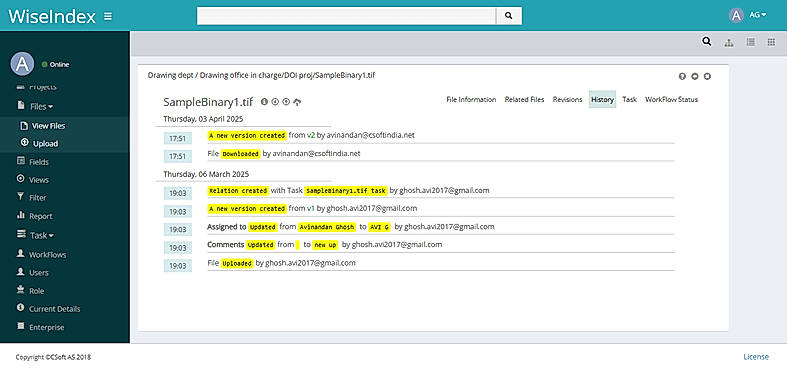The width and height of the screenshot is (787, 368).
Task: Click the 19:03 time badge on Uploaded row
Action: 178,265
